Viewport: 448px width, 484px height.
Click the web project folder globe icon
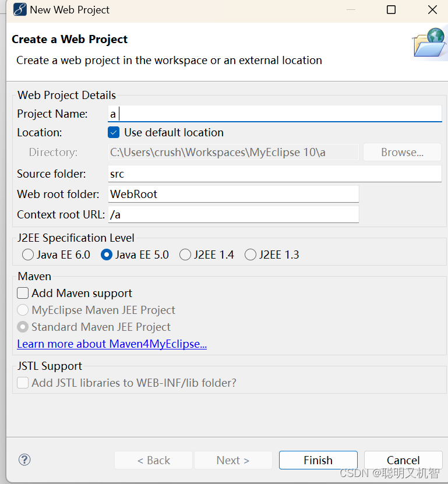point(429,43)
